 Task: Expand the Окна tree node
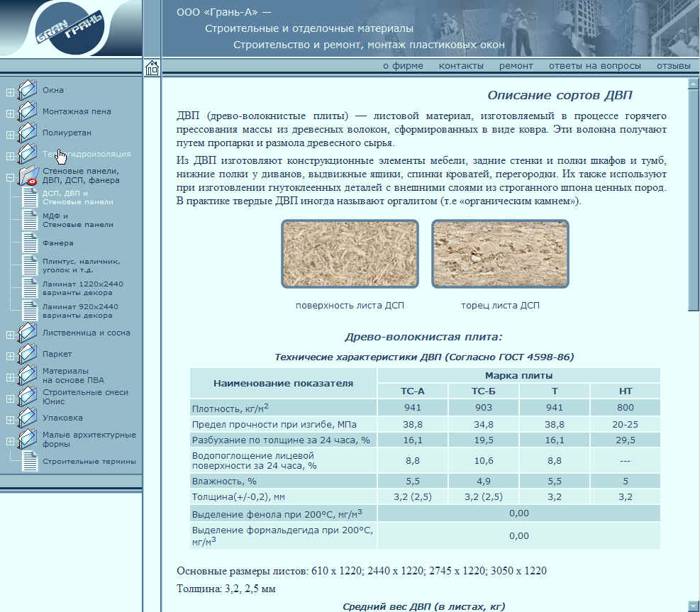[10, 92]
